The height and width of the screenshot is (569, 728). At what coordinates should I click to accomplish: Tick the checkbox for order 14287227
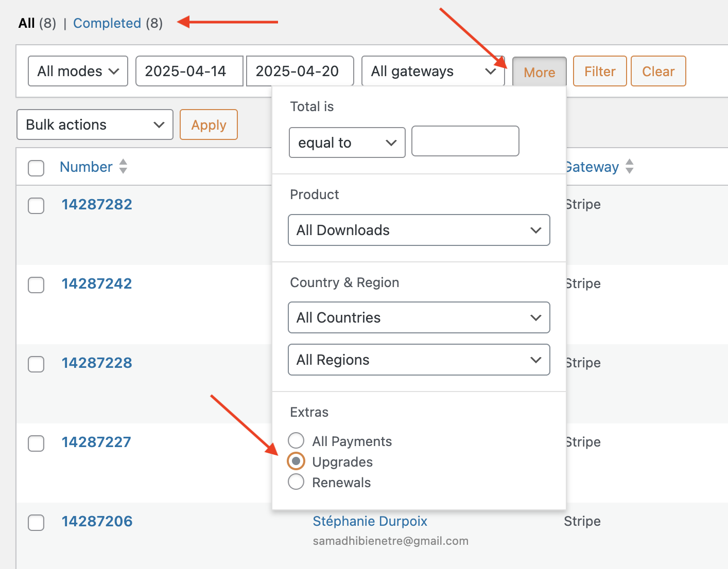point(36,443)
